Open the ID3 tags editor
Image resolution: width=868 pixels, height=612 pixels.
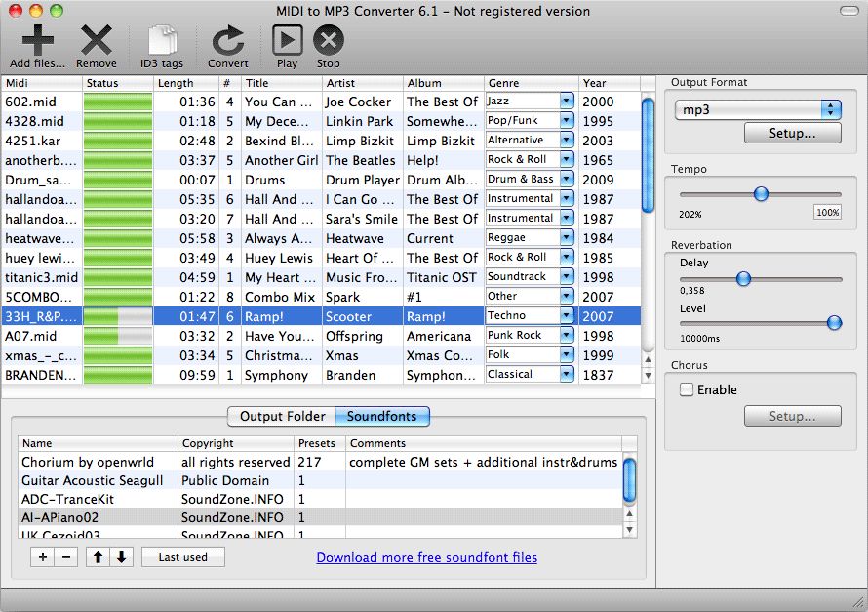(x=162, y=41)
